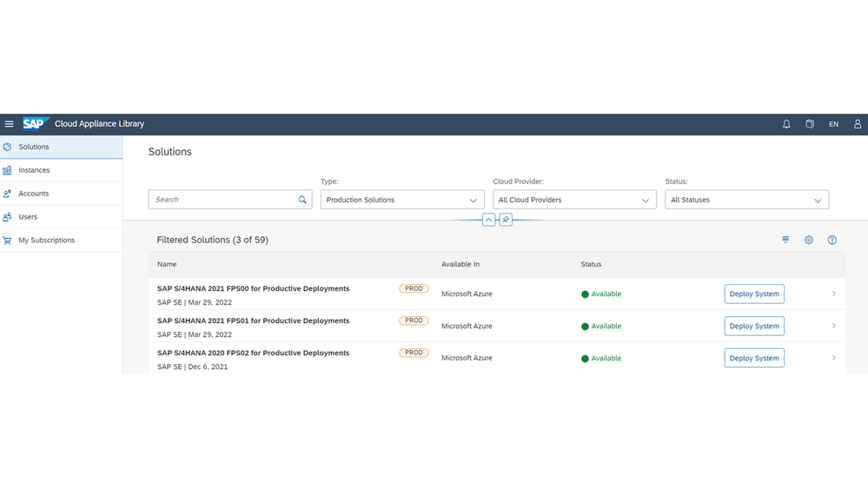This screenshot has height=488, width=868.
Task: Open the user profile icon
Action: (x=857, y=124)
